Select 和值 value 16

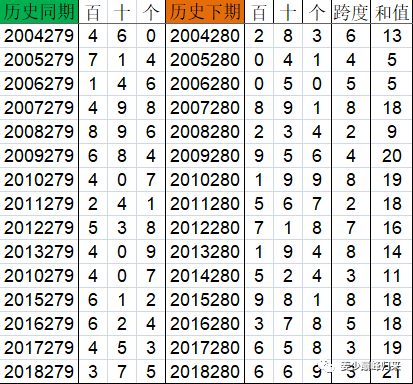(x=391, y=228)
